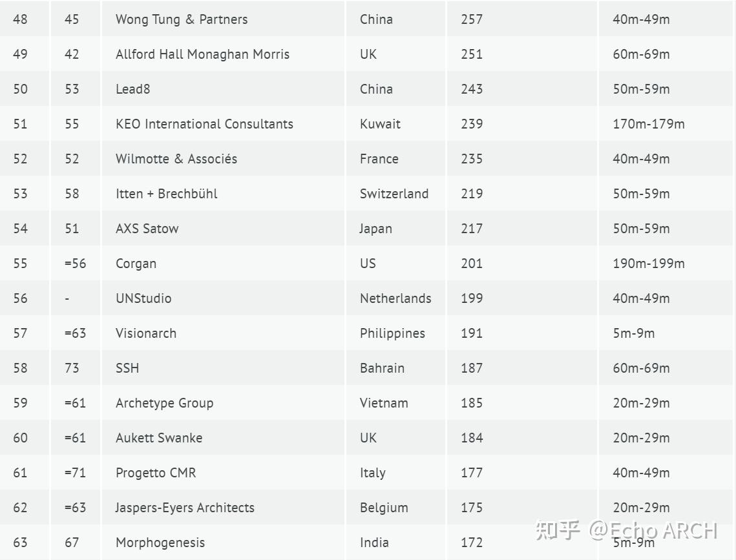The width and height of the screenshot is (736, 560).
Task: Click the Wilmotte & Associés entry
Action: [x=176, y=159]
